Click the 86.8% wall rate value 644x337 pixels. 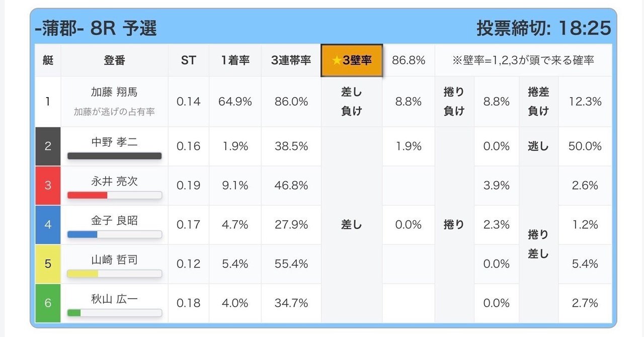(409, 60)
